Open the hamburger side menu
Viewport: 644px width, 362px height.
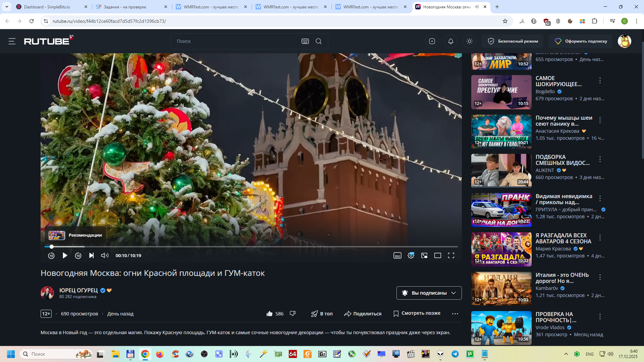pyautogui.click(x=12, y=41)
